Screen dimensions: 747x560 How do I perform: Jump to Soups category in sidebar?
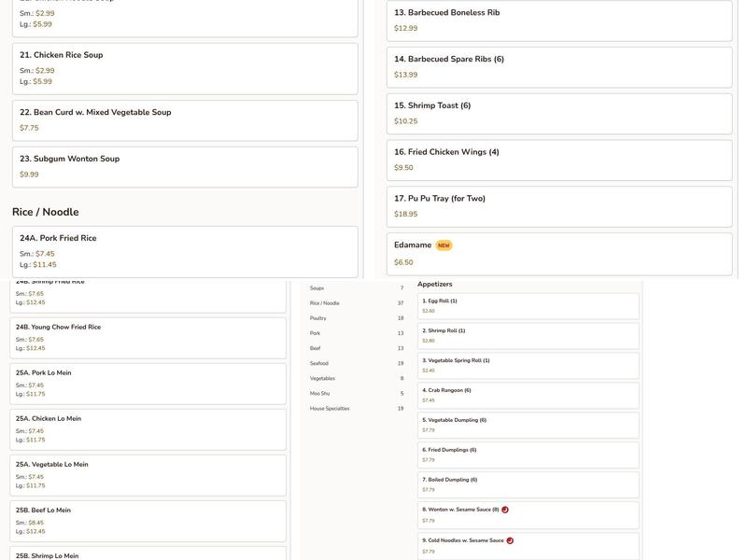[x=317, y=288]
